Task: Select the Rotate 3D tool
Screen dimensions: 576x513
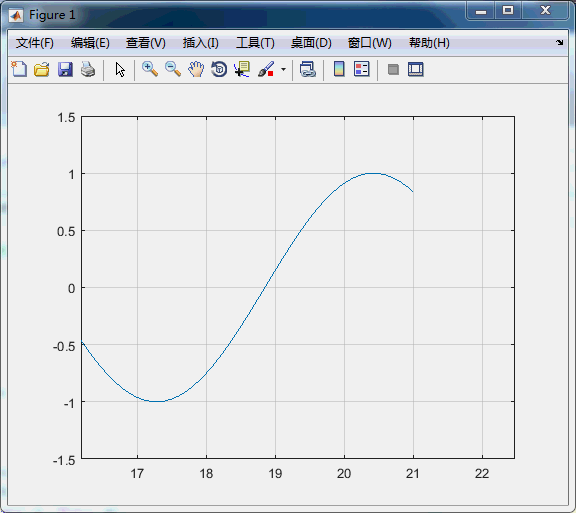Action: (x=219, y=69)
